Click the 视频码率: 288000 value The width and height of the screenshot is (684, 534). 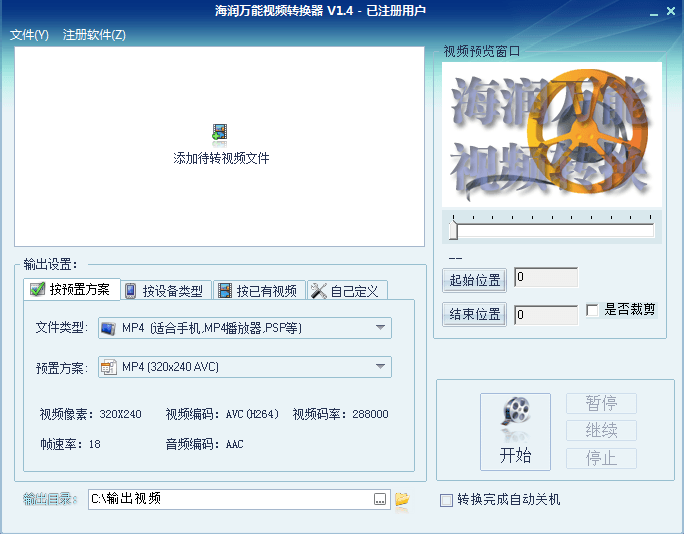(370, 414)
